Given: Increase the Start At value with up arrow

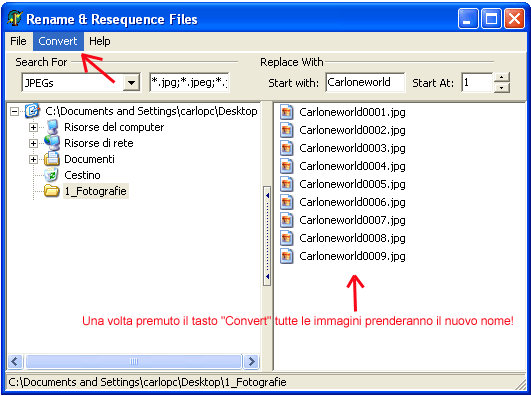Looking at the screenshot, I should pos(502,78).
